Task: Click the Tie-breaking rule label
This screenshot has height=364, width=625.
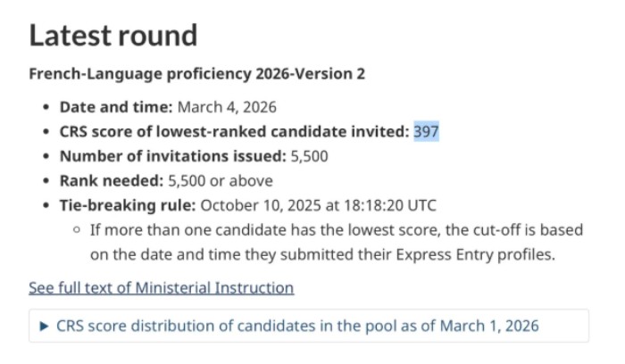Action: [128, 205]
